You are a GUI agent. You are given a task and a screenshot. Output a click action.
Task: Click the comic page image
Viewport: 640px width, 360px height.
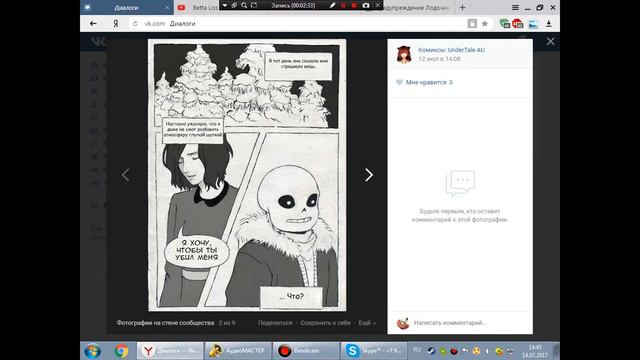247,175
